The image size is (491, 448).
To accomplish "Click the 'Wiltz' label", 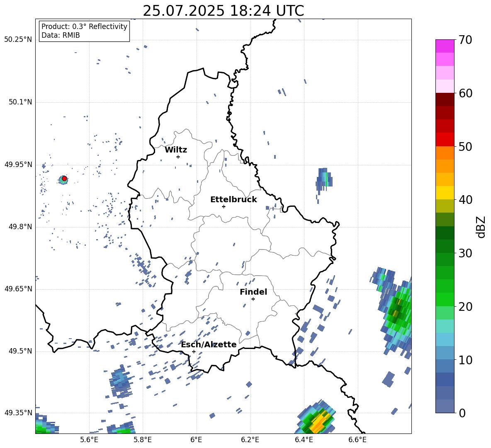I will [x=176, y=150].
